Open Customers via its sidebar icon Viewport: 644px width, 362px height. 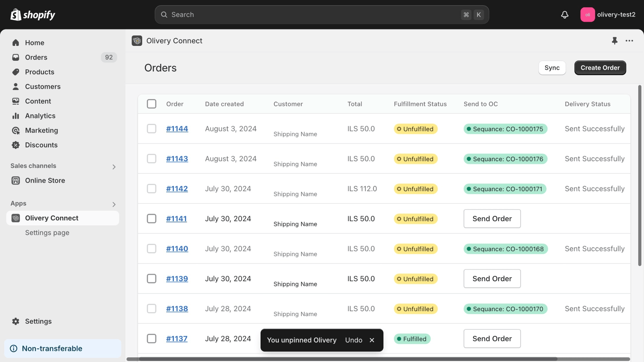[15, 86]
